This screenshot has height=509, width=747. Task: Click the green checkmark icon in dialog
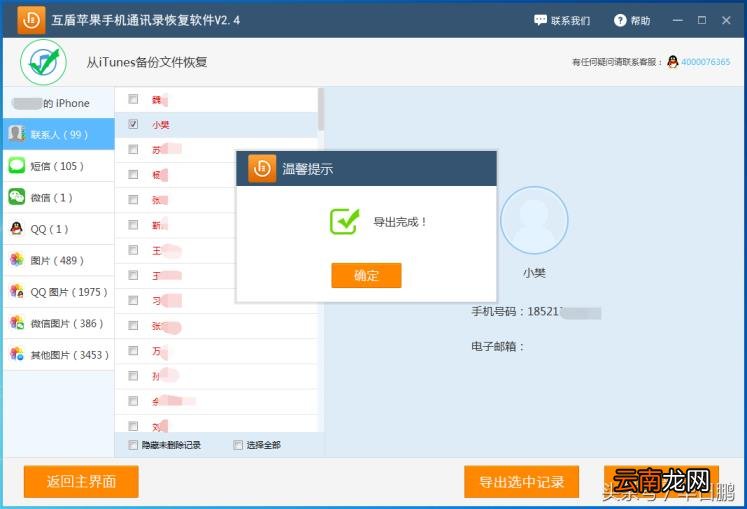tap(344, 222)
